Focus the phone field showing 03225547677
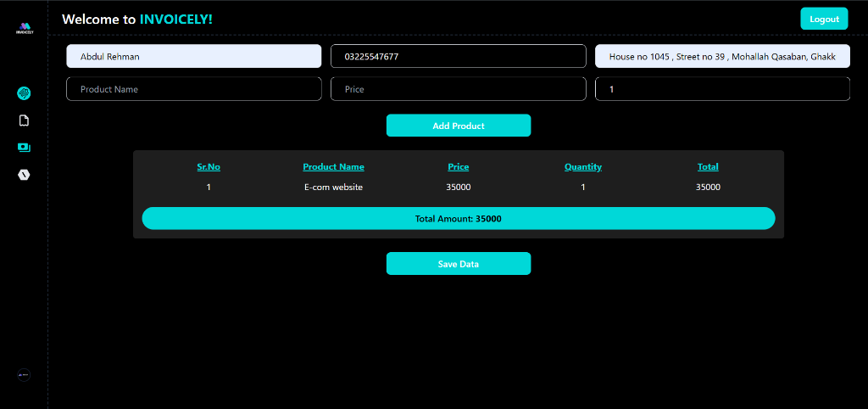The image size is (868, 409). tap(459, 57)
